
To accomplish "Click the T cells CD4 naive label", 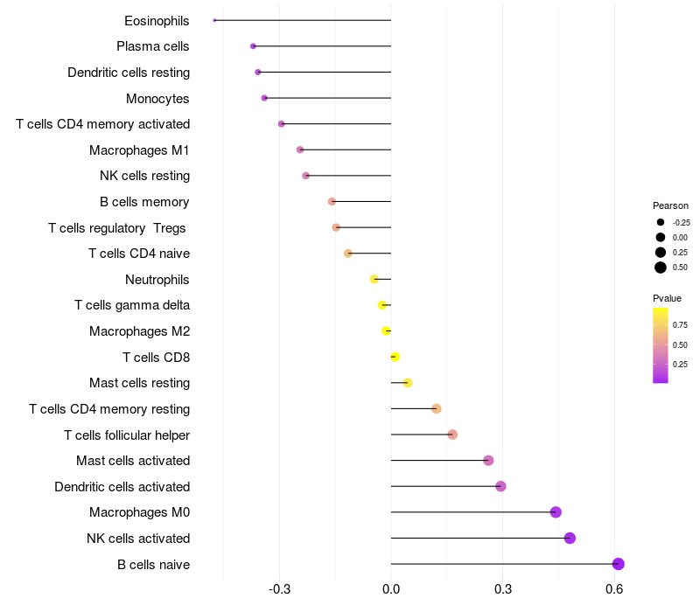I will pos(139,254).
